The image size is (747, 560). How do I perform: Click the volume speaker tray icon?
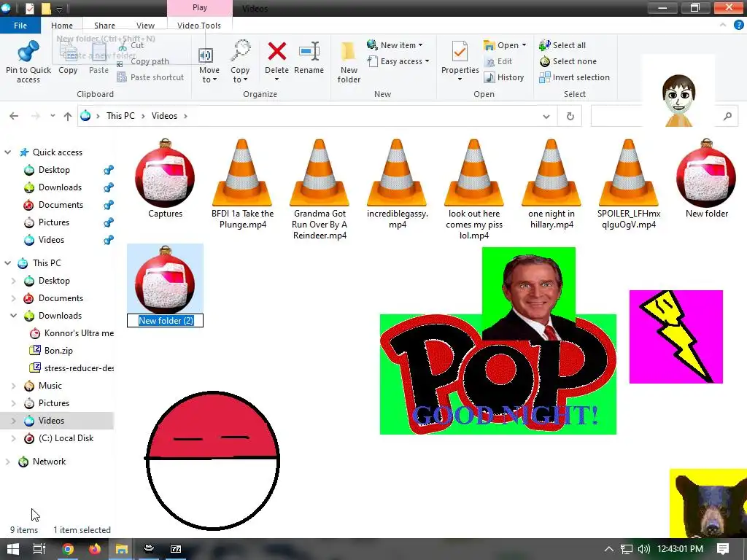coord(643,549)
